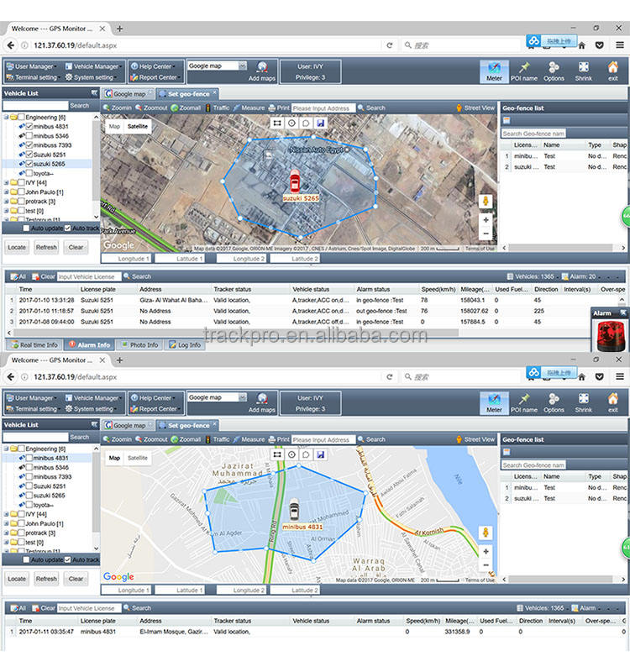Open POI name in the upper toolbar
Image resolution: width=630 pixels, height=672 pixels.
524,71
